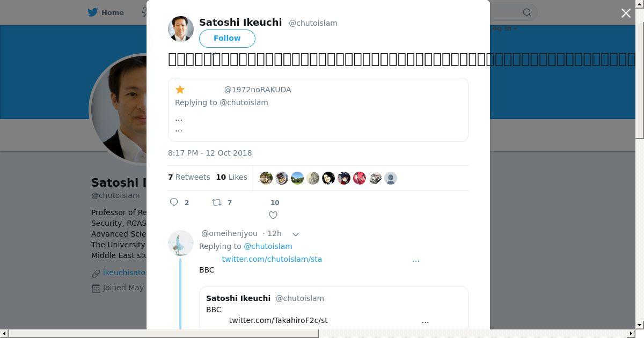Viewport: 644px width, 338px height.
Task: View the 7 Retweets list
Action: coord(189,177)
